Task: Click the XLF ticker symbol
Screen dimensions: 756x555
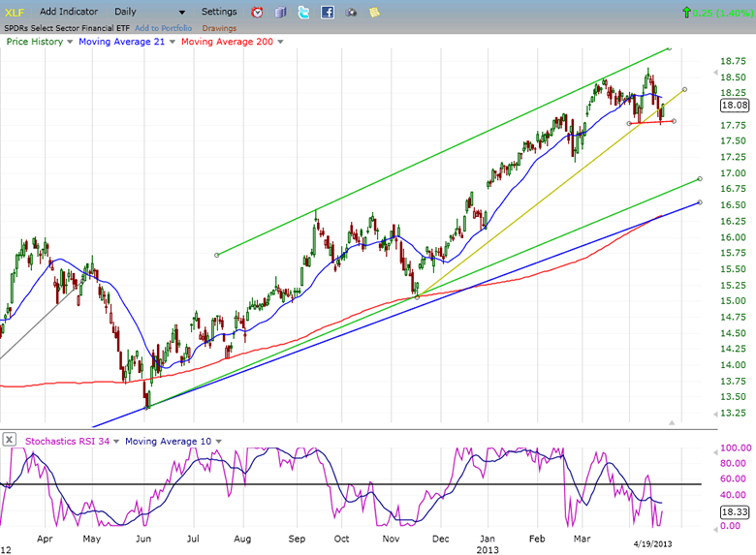Action: click(15, 13)
